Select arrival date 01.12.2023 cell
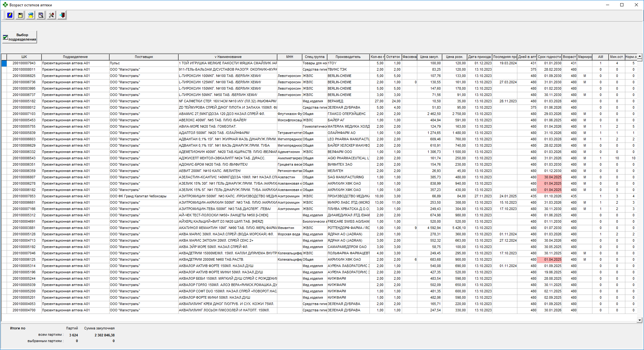This screenshot has height=350, width=644. 480,63
